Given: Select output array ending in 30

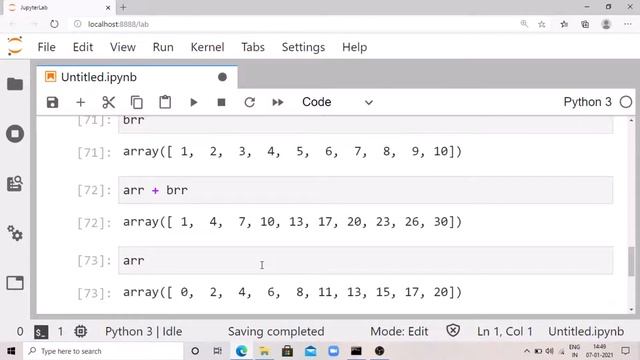Looking at the screenshot, I should coord(292,222).
